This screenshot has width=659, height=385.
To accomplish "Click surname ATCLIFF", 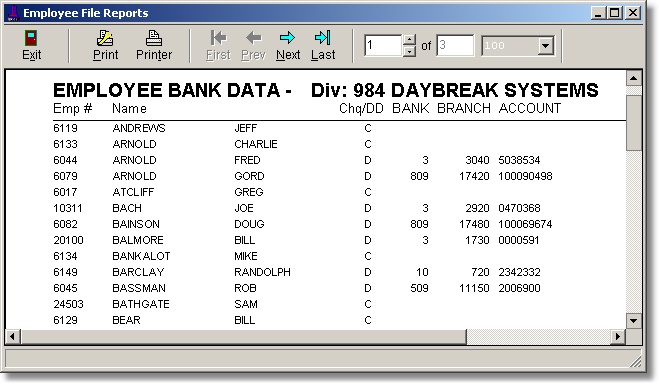I will coord(133,192).
